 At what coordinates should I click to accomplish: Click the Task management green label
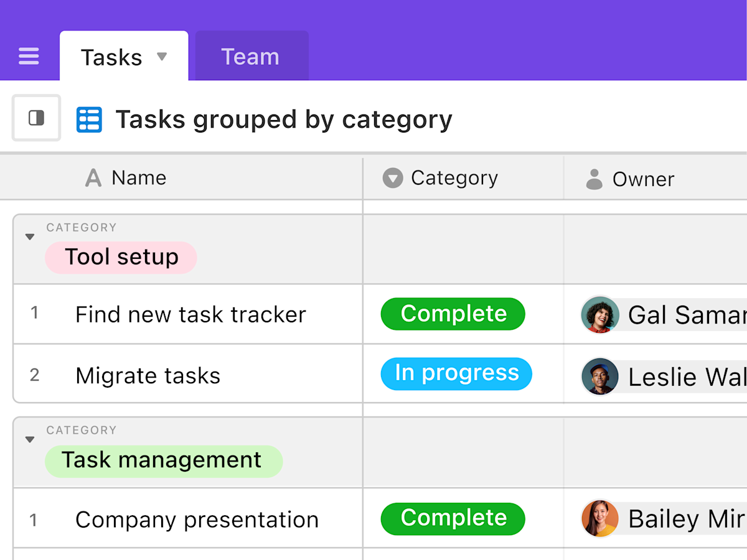tap(163, 460)
